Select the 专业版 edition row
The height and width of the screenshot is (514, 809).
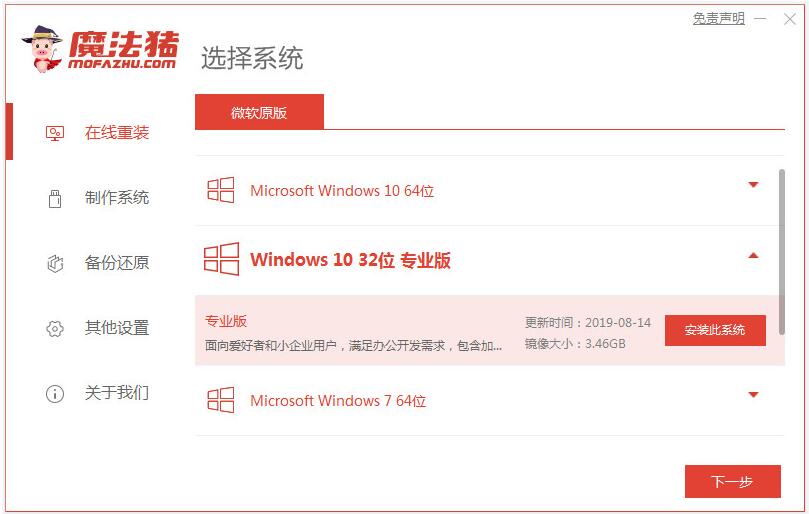[490, 331]
